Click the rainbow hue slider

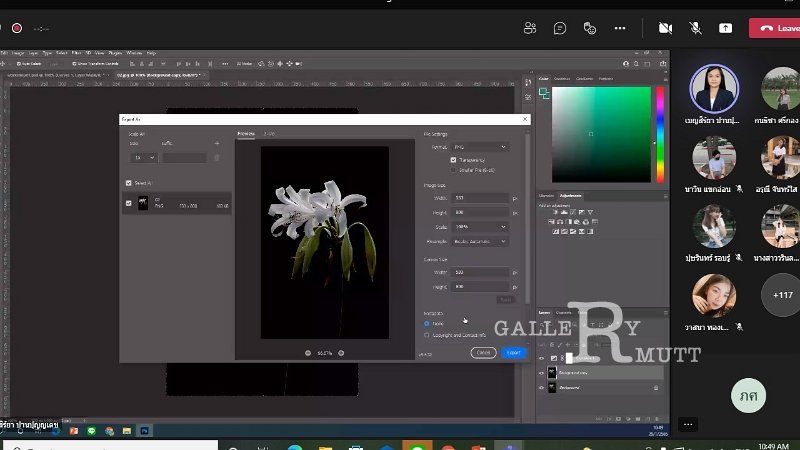(660, 134)
